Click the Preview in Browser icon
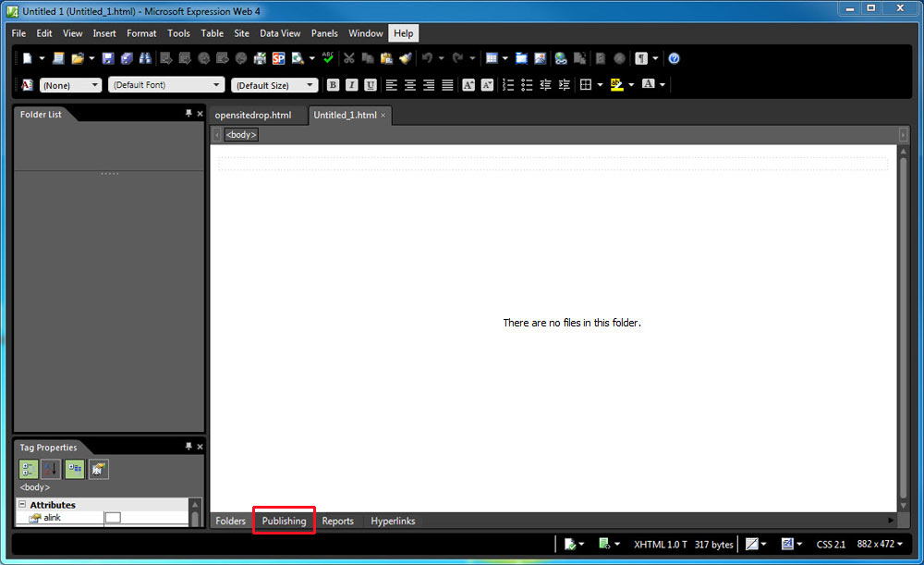 click(298, 58)
